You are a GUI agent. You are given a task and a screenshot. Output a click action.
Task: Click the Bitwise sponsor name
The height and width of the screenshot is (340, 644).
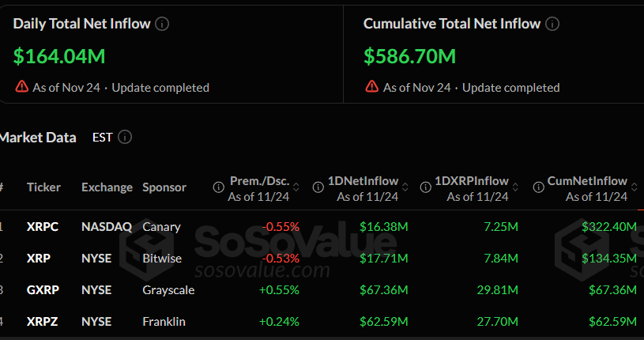click(x=162, y=259)
